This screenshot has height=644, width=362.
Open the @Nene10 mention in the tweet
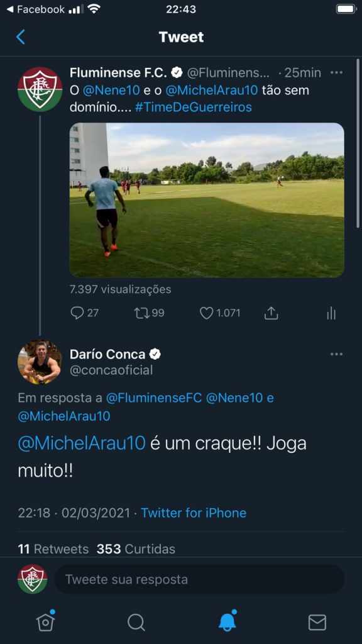click(106, 90)
